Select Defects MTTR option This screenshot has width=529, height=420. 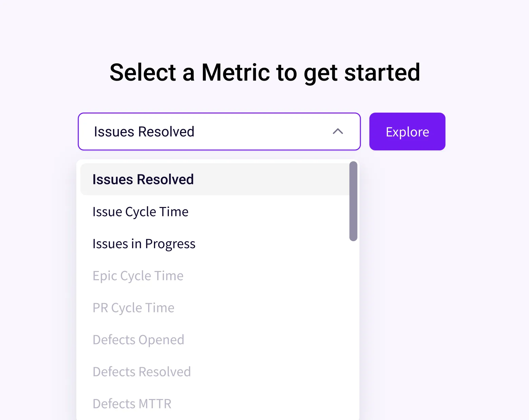[x=132, y=403]
